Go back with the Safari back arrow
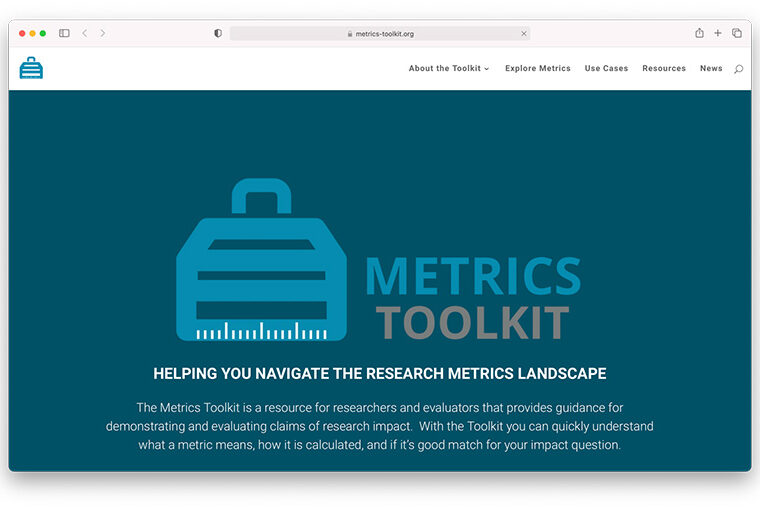 85,33
